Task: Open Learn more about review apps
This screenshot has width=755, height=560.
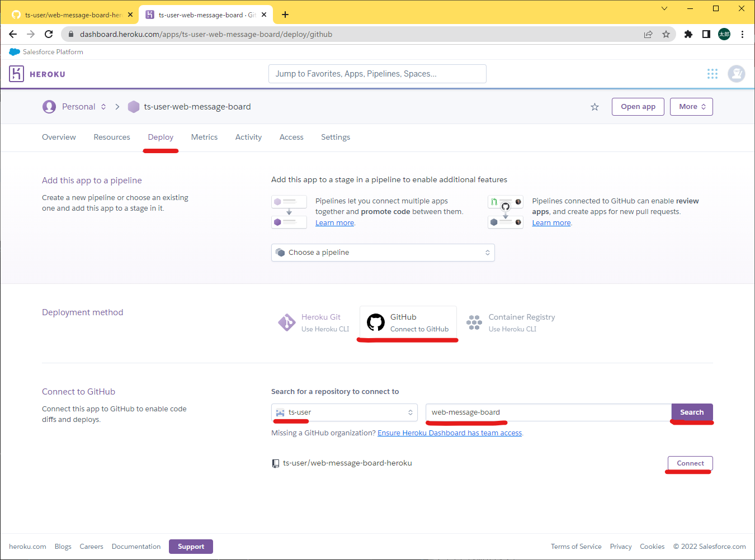Action: pos(551,223)
